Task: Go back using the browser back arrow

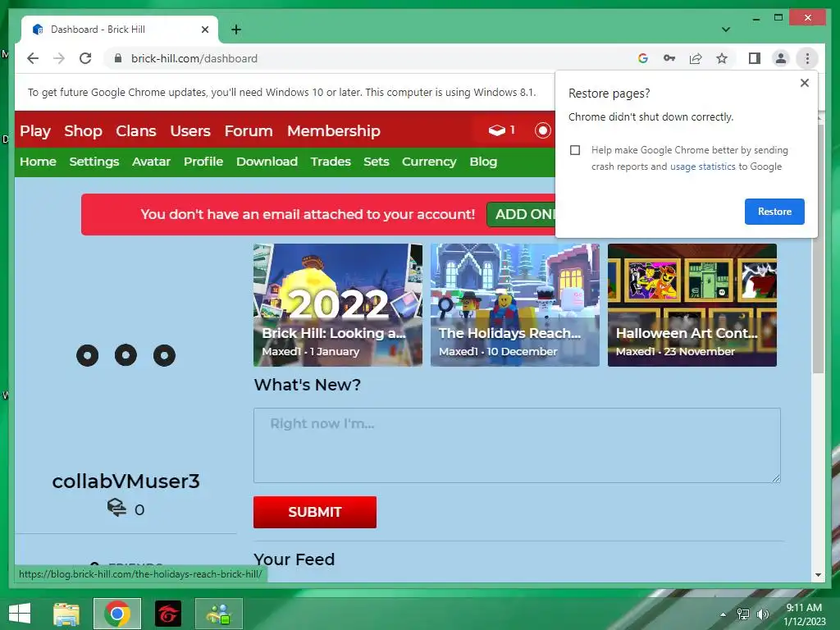Action: click(33, 58)
